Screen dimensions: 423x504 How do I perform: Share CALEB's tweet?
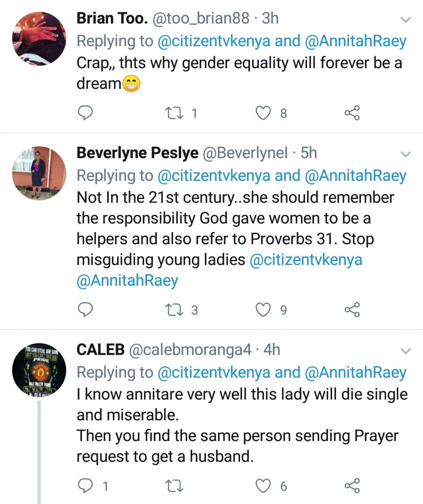point(352,486)
